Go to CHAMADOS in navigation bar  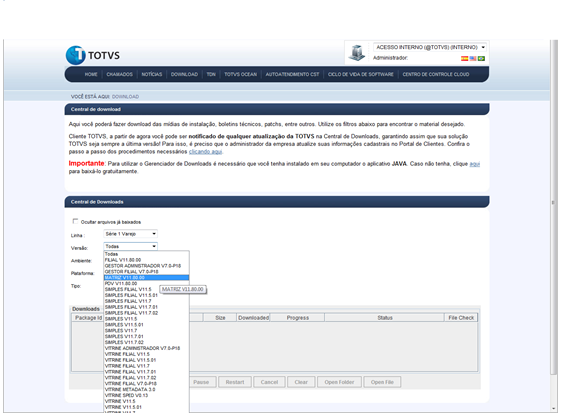[x=119, y=74]
